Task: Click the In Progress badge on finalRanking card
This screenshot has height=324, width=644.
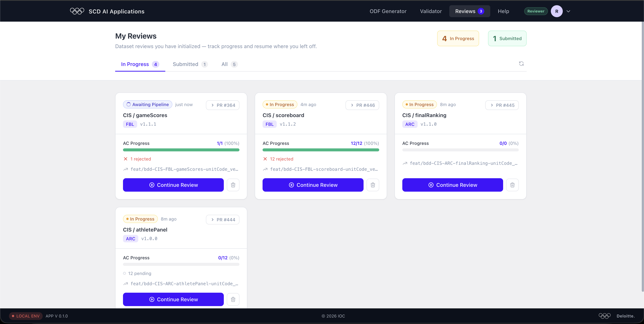Action: coord(419,104)
